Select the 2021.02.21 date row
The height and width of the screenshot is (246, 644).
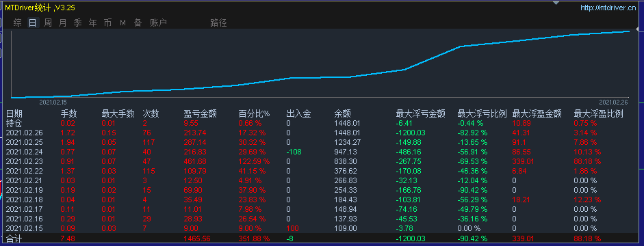pyautogui.click(x=24, y=180)
